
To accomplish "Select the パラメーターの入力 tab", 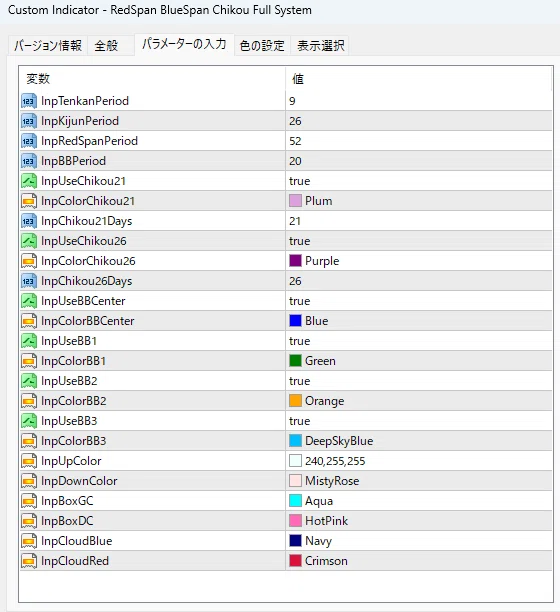I will tap(184, 44).
